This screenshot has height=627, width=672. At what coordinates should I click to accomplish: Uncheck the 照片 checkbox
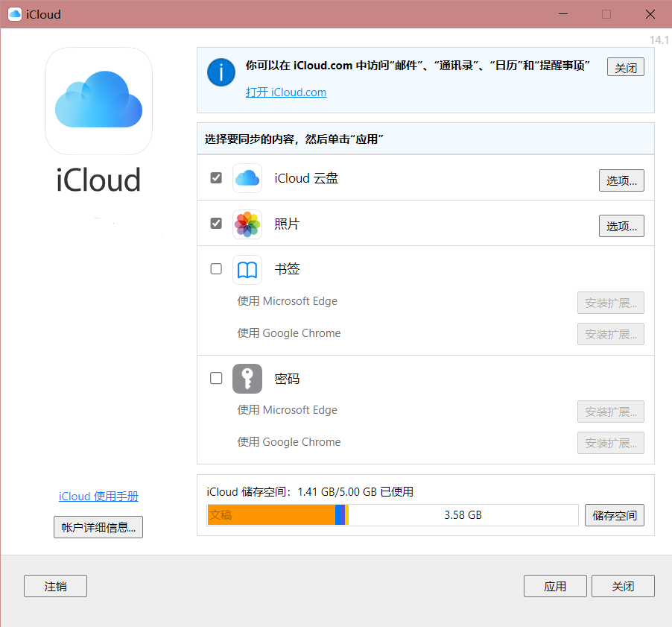coord(216,224)
